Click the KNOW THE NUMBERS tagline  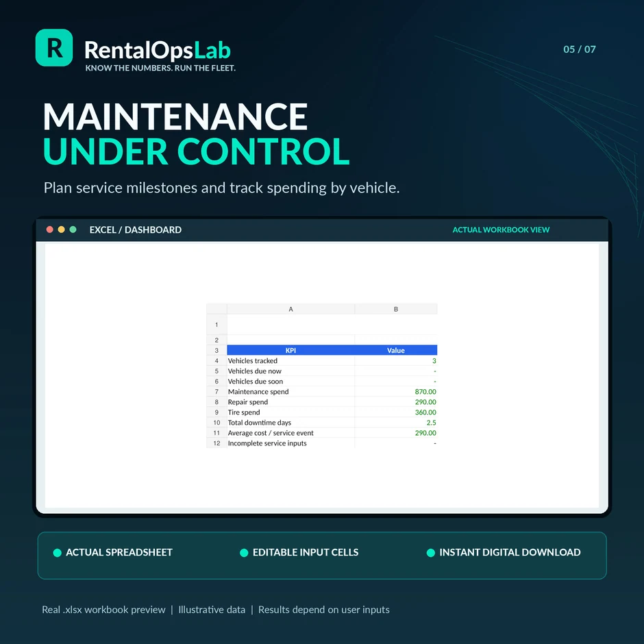160,69
